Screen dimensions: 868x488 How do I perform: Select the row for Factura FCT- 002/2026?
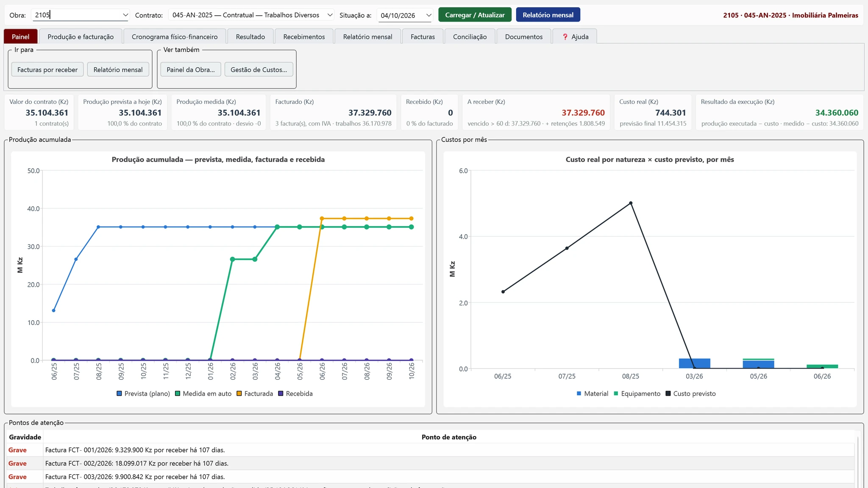[x=431, y=463]
